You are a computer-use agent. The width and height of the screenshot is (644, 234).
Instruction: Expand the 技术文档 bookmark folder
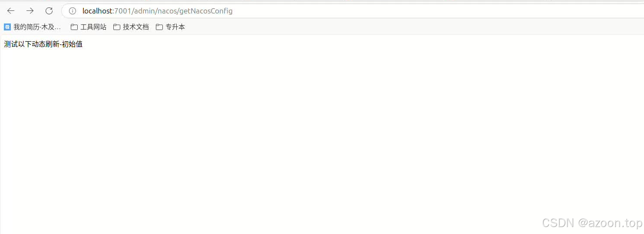click(x=131, y=27)
